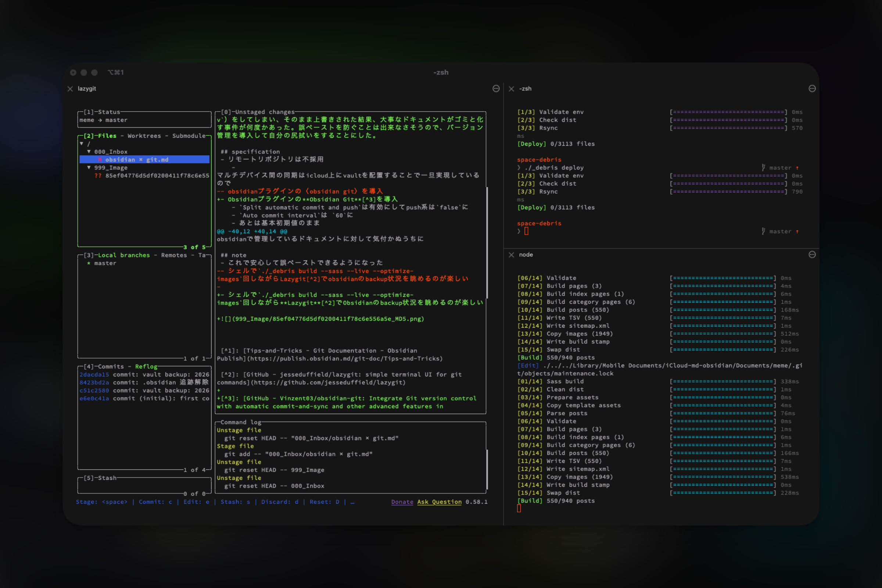This screenshot has width=882, height=588.
Task: Switch to the Worktrees tab
Action: (144, 136)
